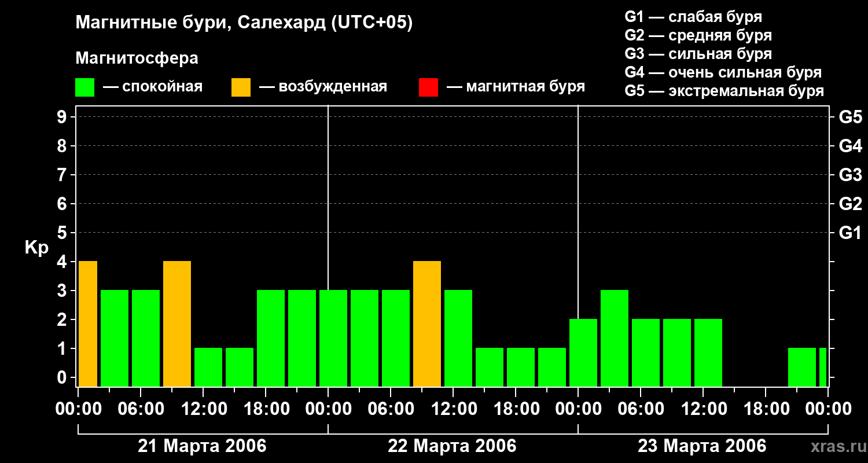The image size is (868, 463).
Task: Click the 06:00 time label for 22 March
Action: 391,409
